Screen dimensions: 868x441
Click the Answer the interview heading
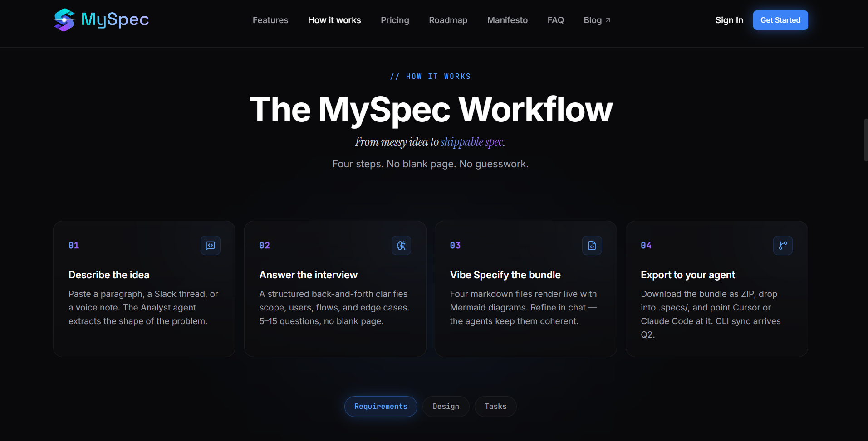(308, 275)
